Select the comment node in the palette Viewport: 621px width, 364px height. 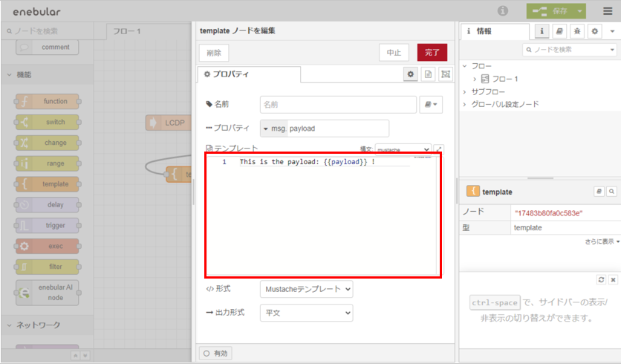click(x=47, y=47)
